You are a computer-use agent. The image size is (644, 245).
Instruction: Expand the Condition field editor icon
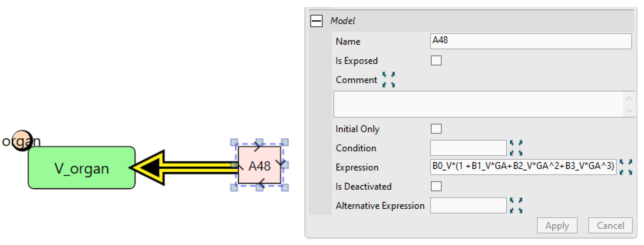(516, 148)
